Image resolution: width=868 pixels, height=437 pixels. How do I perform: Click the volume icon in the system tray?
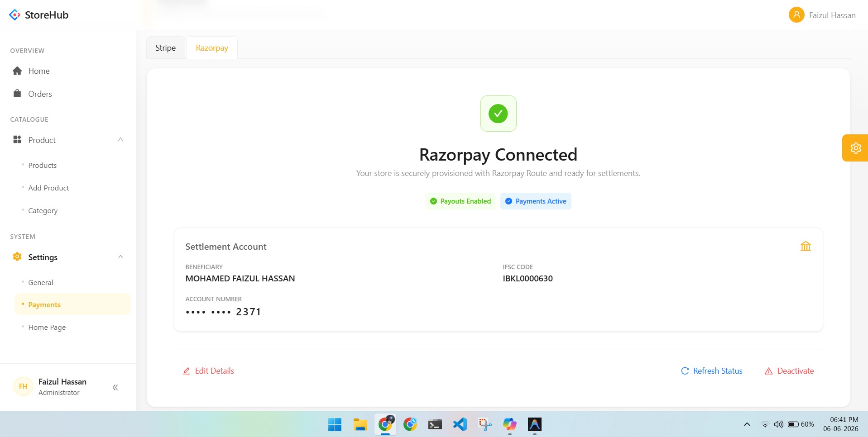(778, 424)
